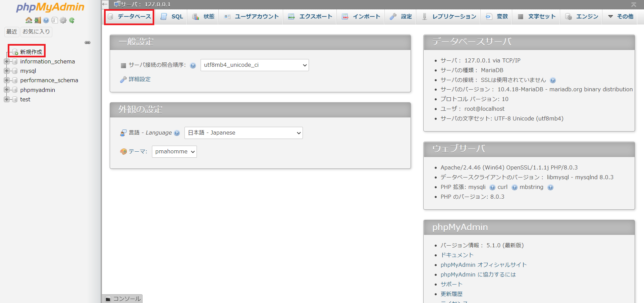Click the Home icon under phpMyAdmin logo
Viewport: 644px width, 303px height.
(29, 20)
